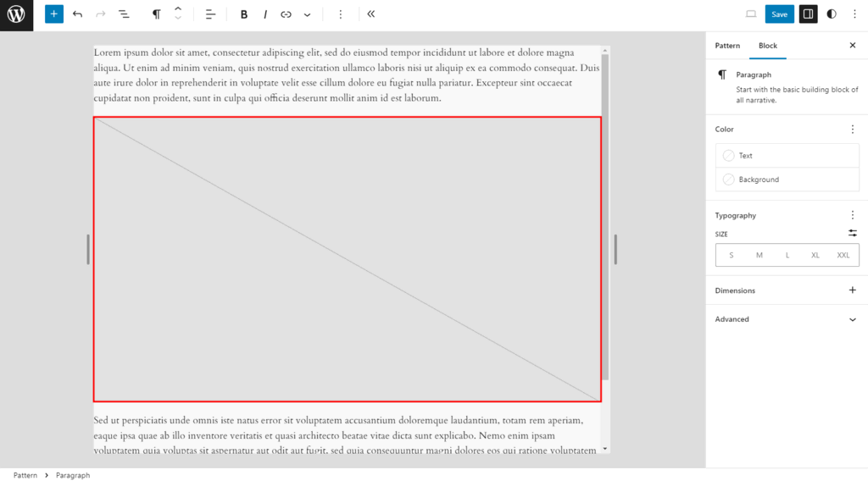Select the Block tab
This screenshot has height=481, width=868.
[768, 46]
